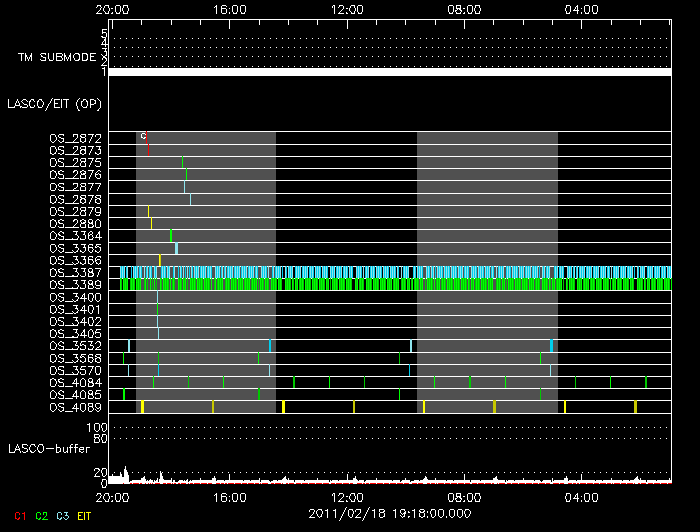Click the OS_2880 row label
This screenshot has width=700, height=532.
(75, 224)
